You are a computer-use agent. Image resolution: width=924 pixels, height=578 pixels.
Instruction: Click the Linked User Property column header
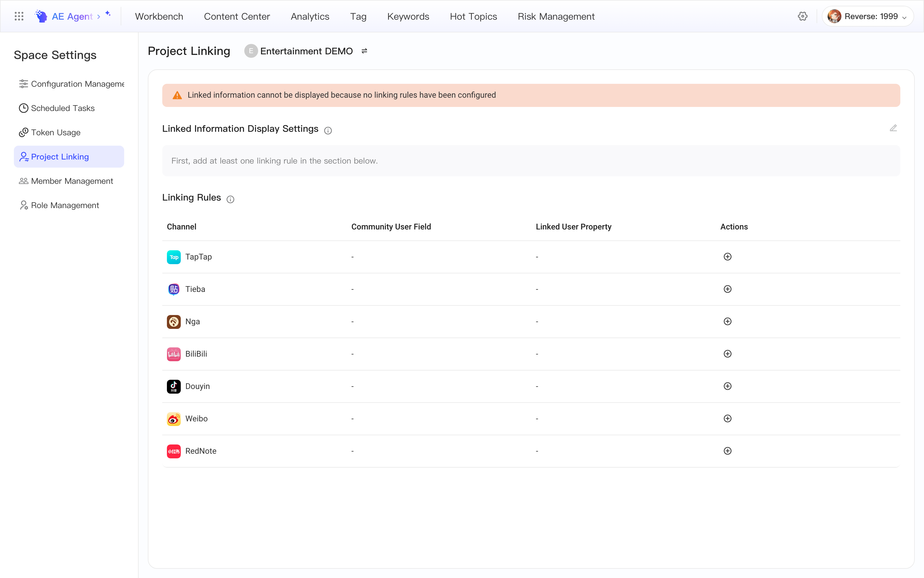(573, 227)
